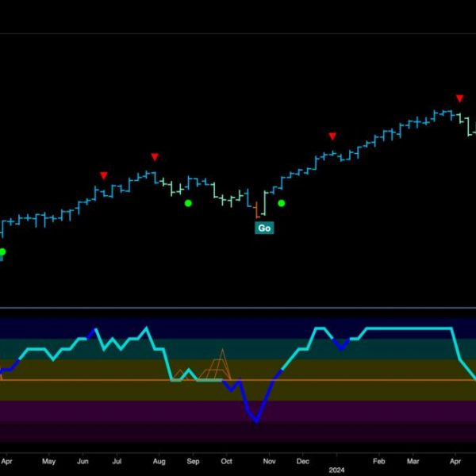Click the 'Feb' axis label

[379, 462]
